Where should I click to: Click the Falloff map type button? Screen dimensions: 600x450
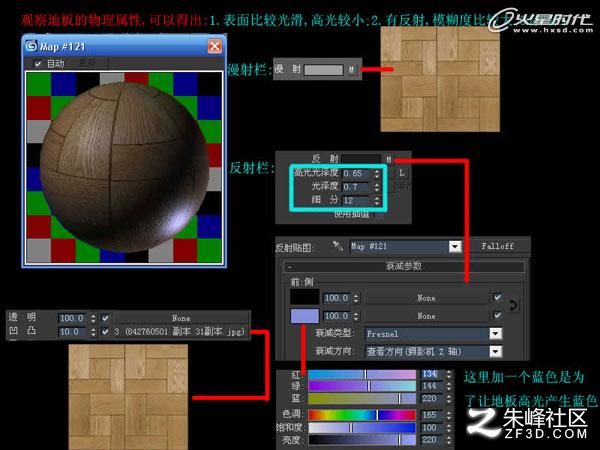tap(497, 246)
